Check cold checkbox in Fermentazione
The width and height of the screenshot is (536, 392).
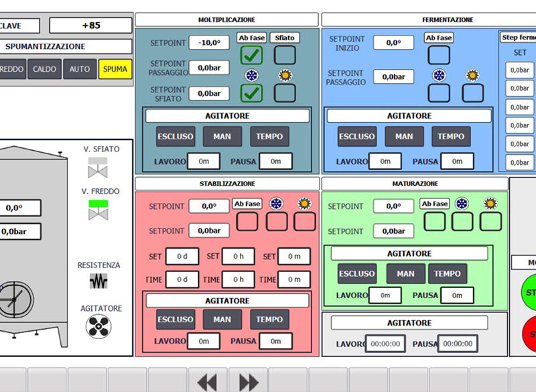(x=439, y=93)
